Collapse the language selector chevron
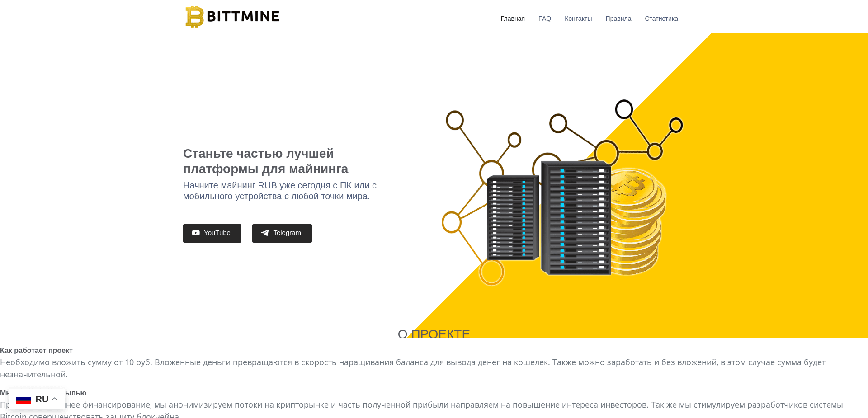The height and width of the screenshot is (418, 868). [55, 399]
